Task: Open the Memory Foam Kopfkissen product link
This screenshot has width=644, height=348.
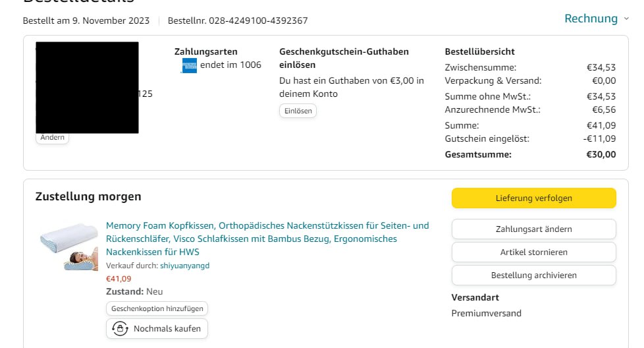Action: (267, 239)
